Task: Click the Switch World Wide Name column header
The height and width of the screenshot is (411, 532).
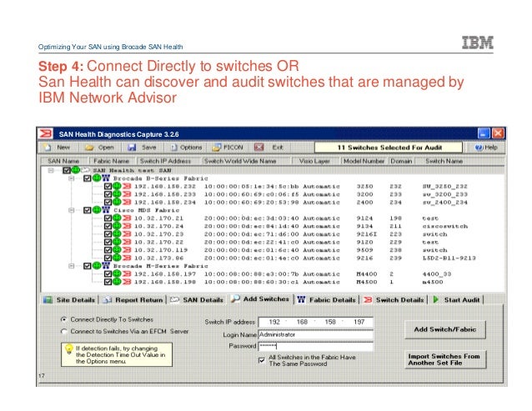Action: (x=246, y=161)
